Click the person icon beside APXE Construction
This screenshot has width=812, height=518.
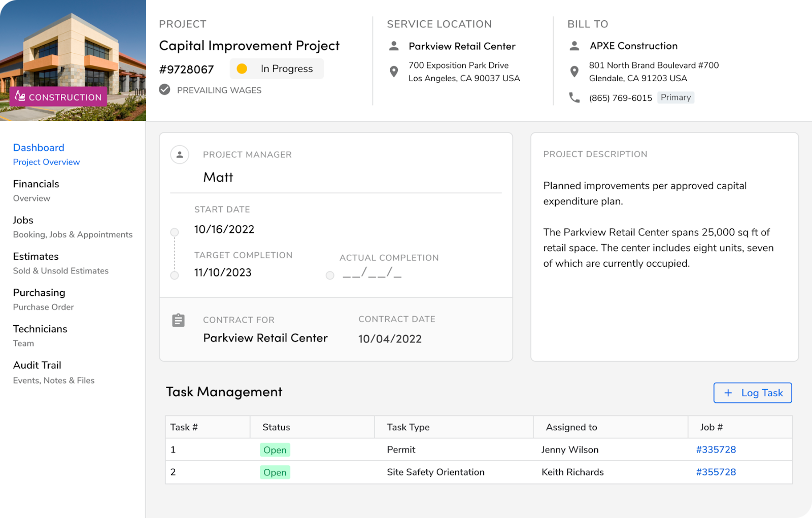(x=574, y=46)
